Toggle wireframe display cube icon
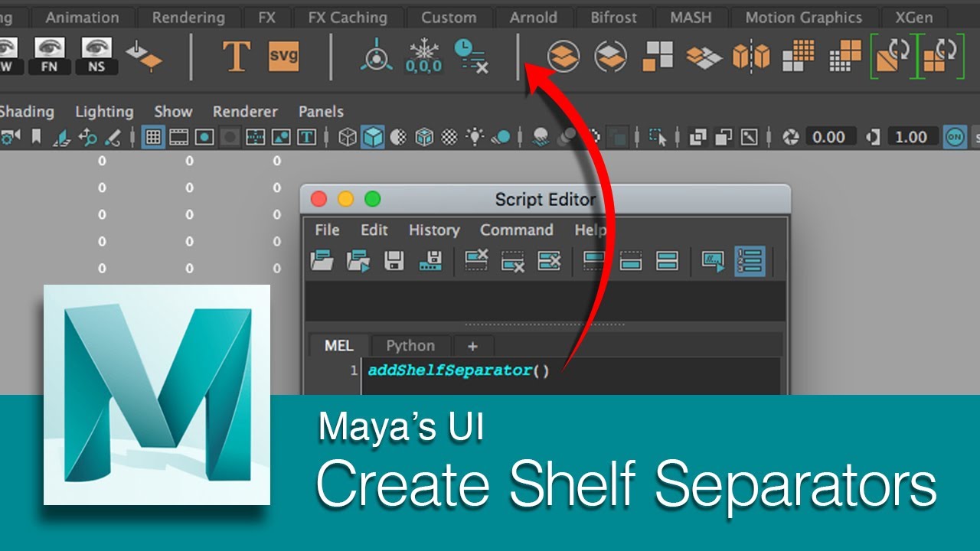Screen dimensions: 980x551 (348, 137)
